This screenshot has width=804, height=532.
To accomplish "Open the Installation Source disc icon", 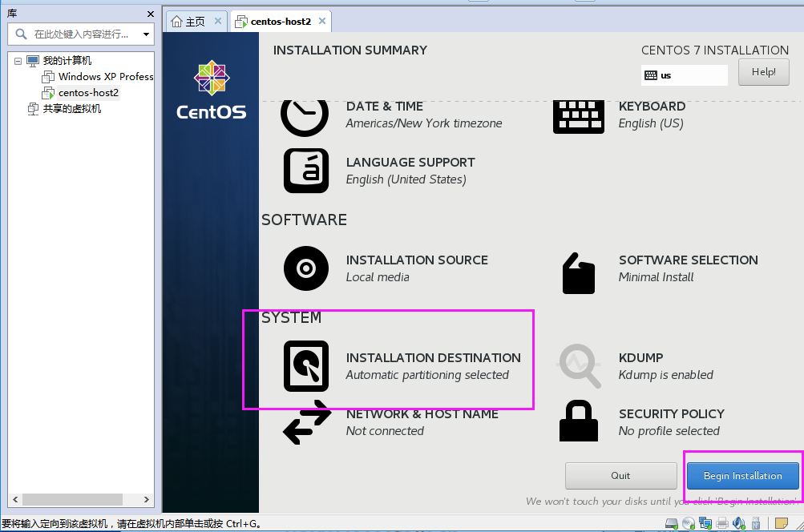I will pyautogui.click(x=306, y=268).
